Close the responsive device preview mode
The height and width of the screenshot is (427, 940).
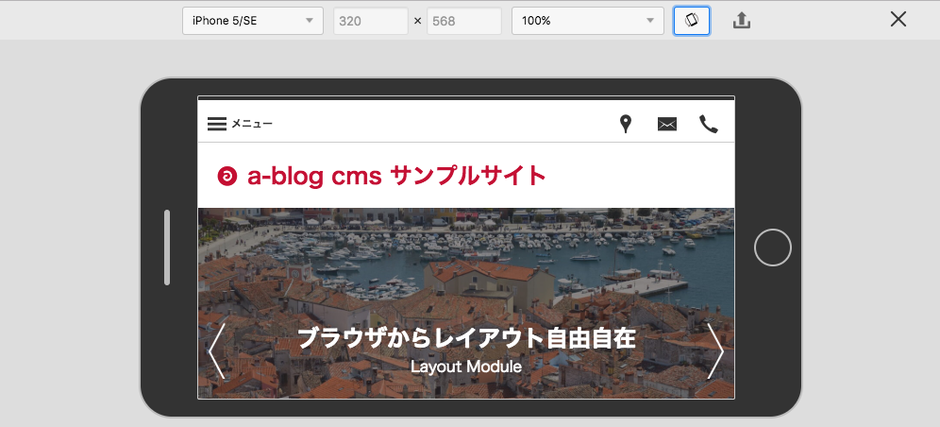coord(898,19)
